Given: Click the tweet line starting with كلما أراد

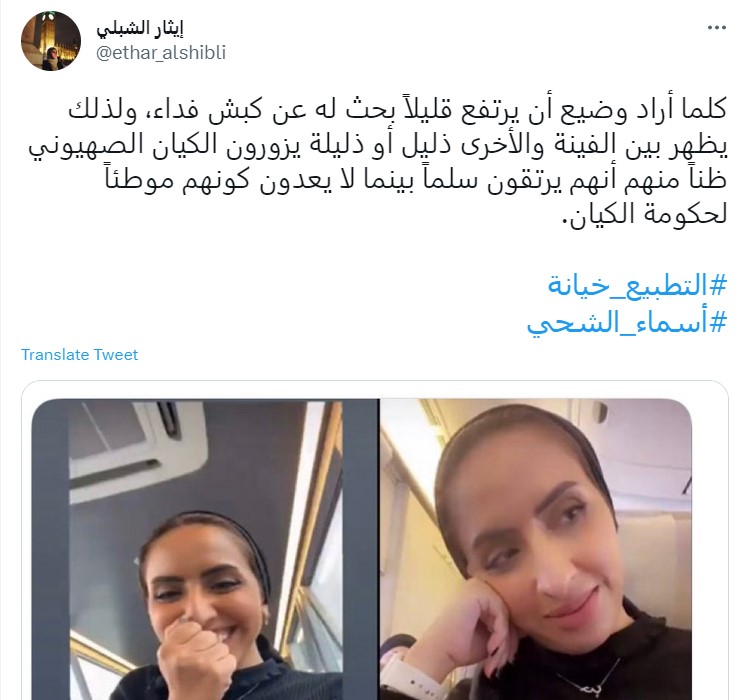Looking at the screenshot, I should [397, 110].
